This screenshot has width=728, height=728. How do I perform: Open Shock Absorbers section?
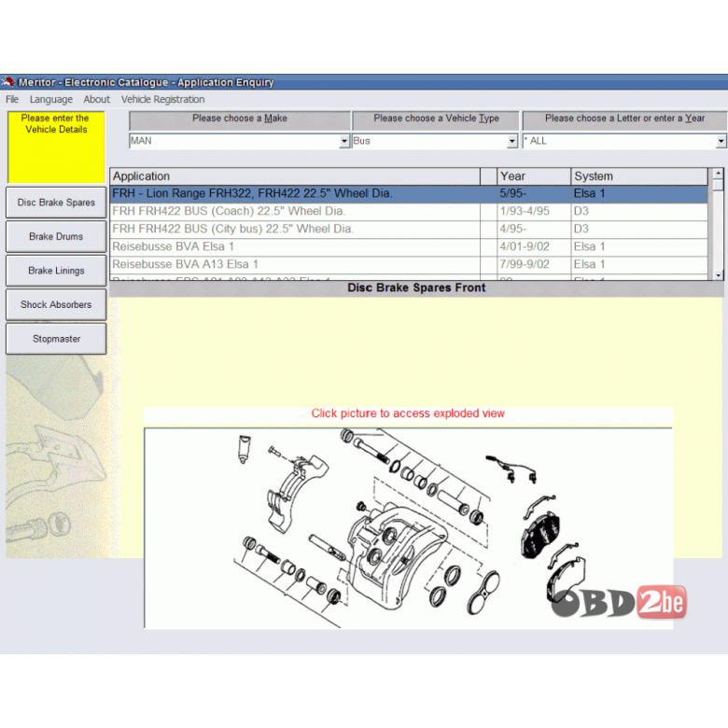click(56, 304)
